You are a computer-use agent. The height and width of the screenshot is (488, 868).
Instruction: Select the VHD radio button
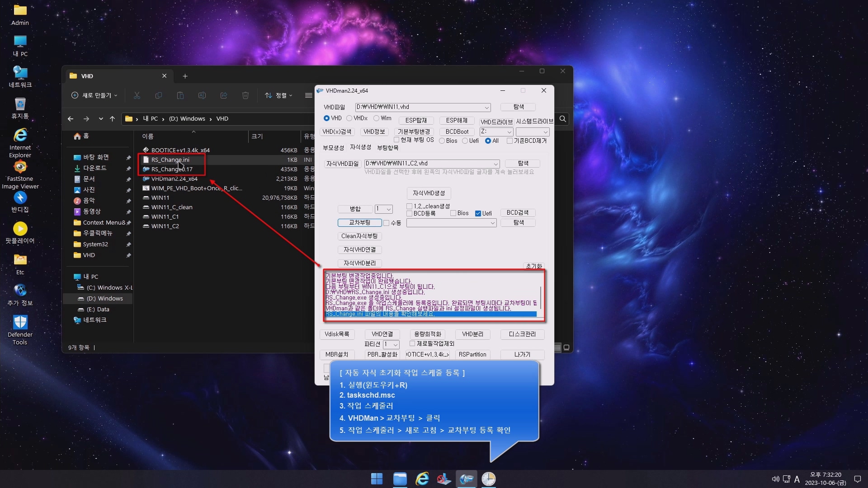pos(332,118)
